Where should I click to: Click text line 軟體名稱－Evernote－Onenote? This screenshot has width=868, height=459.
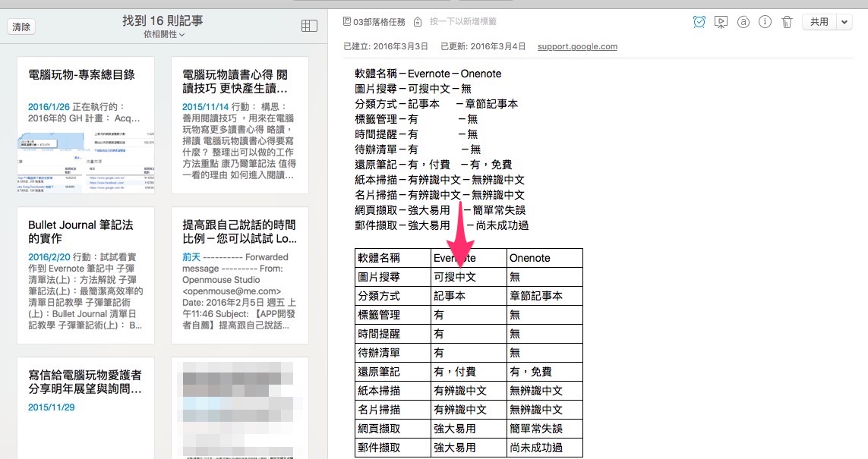[x=428, y=74]
